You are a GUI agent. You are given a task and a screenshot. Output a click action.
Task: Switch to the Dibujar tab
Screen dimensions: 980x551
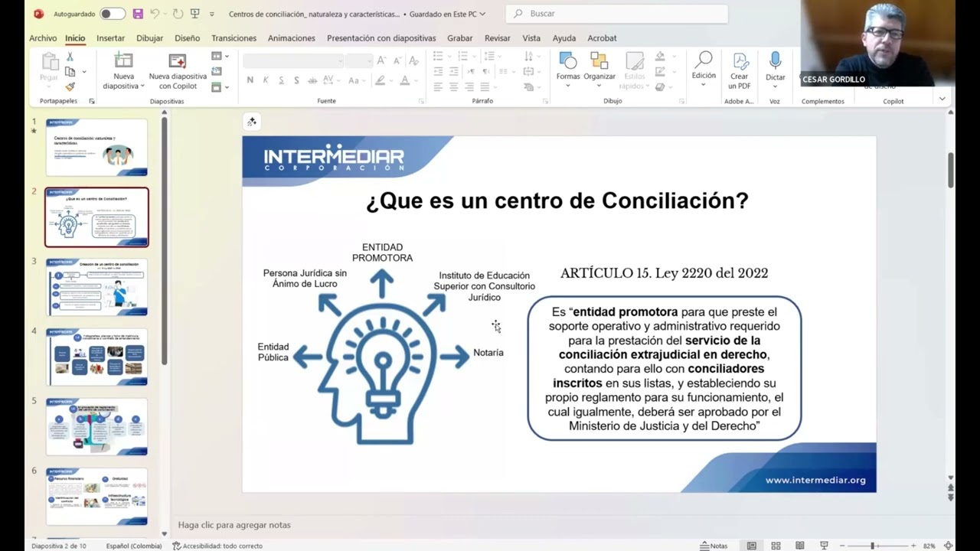tap(150, 38)
